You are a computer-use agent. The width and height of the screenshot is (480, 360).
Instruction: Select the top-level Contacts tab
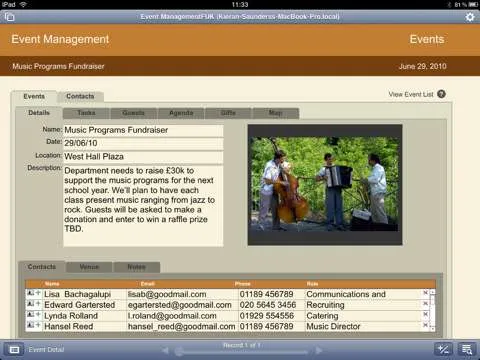click(80, 96)
